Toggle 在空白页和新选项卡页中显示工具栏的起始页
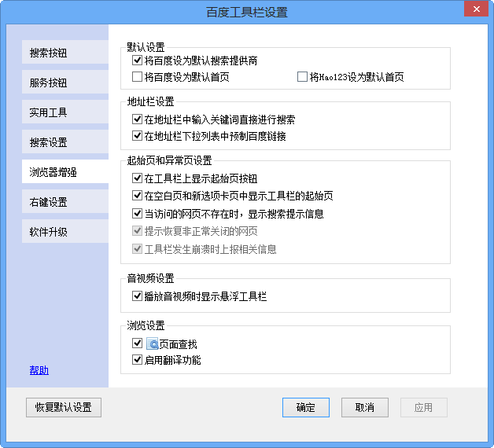 tap(137, 195)
